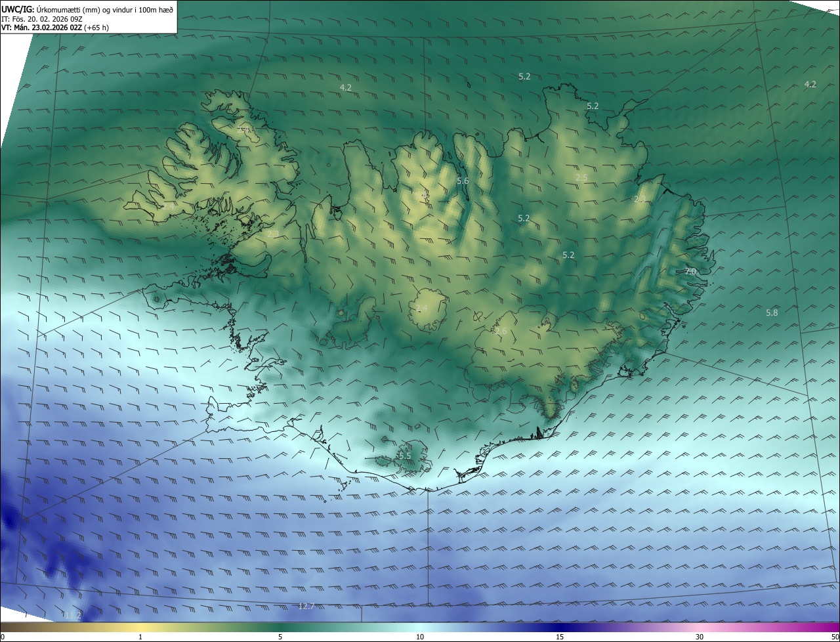Viewport: 840px width, 642px height.
Task: Click the 11.2 value label over the ocean
Action: 73,615
